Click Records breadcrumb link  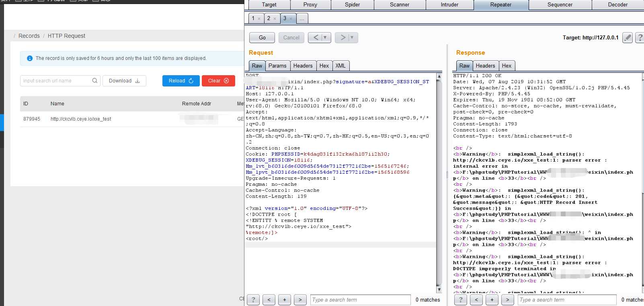(29, 36)
